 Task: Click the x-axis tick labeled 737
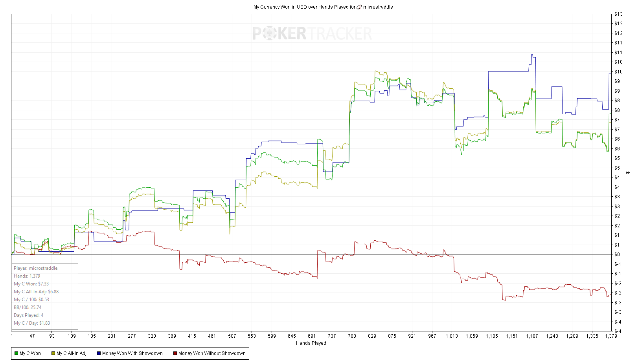tap(332, 336)
